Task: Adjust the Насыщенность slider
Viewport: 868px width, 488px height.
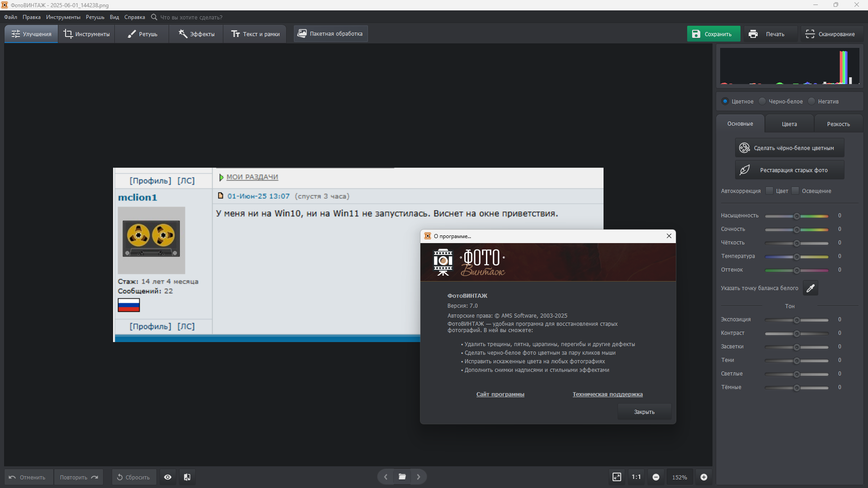Action: [797, 216]
